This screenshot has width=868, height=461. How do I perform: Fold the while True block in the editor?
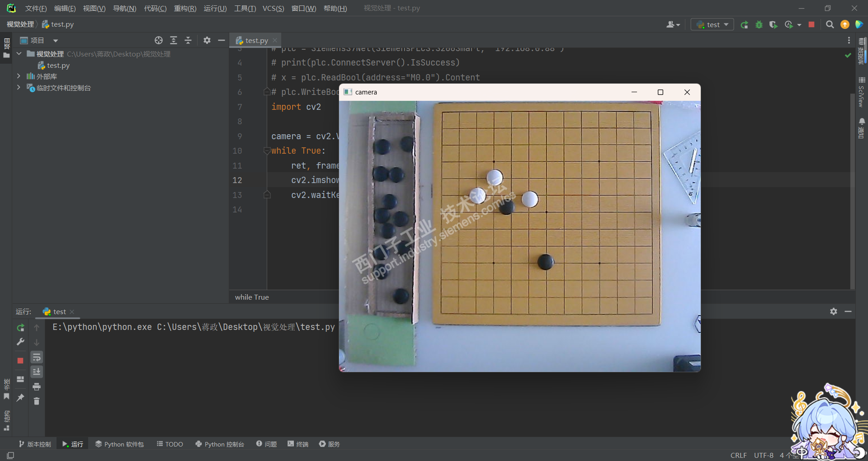point(267,151)
